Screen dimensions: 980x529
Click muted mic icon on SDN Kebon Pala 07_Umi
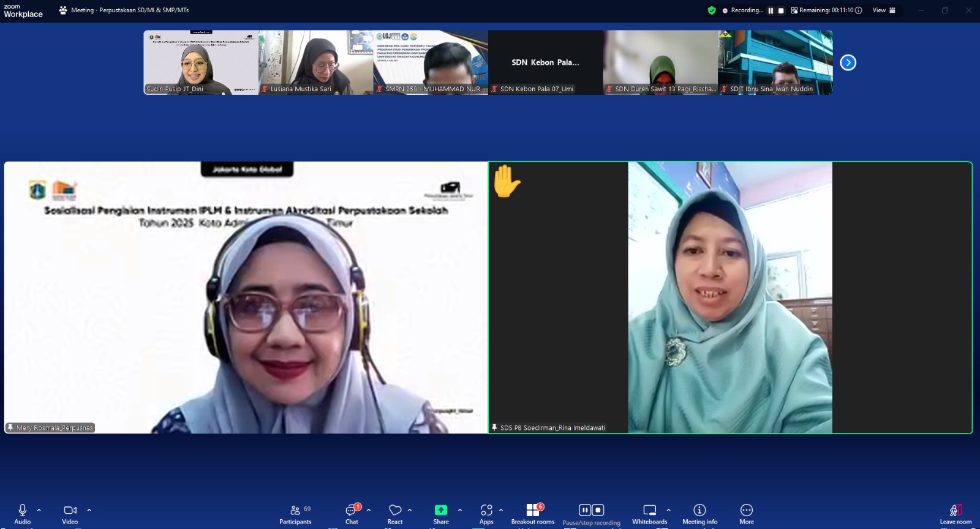[x=494, y=89]
